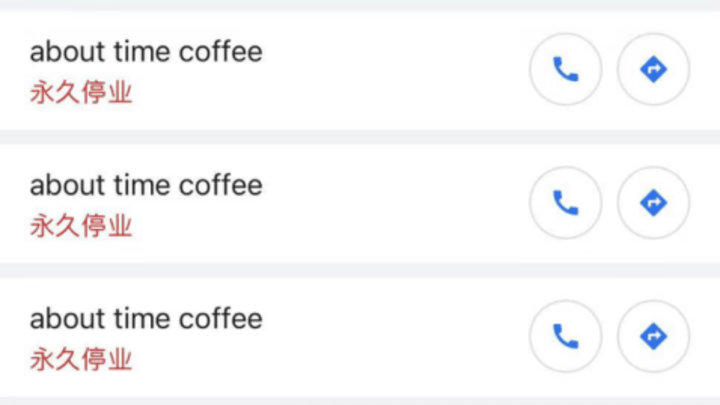Image resolution: width=720 pixels, height=405 pixels.
Task: Tap 永久停业 status under the second listing
Action: tap(81, 225)
